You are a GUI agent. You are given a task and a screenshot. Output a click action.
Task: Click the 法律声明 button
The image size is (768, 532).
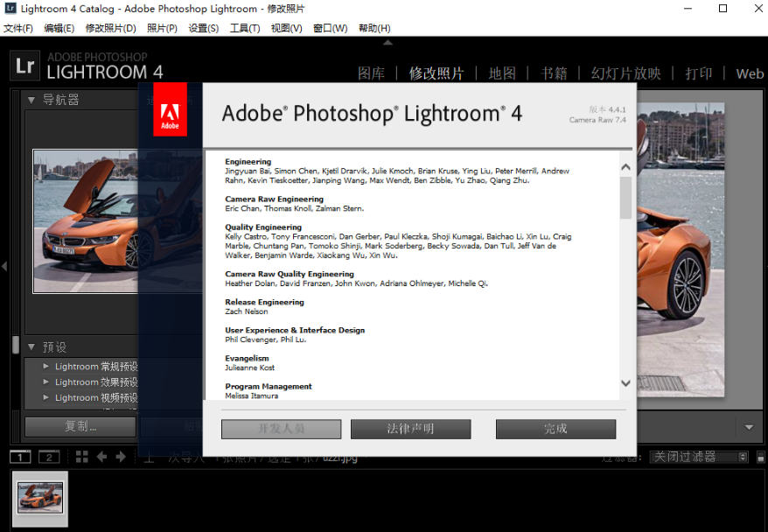[410, 429]
